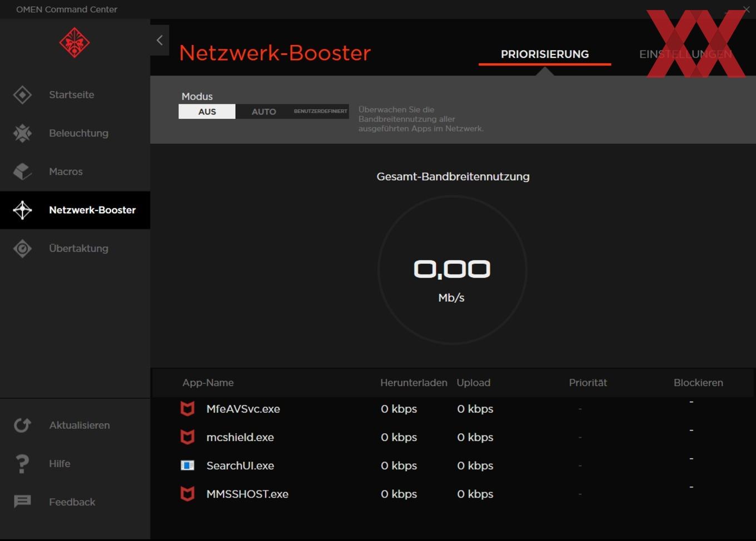Click the App-Name column header
This screenshot has height=541, width=756.
point(208,383)
